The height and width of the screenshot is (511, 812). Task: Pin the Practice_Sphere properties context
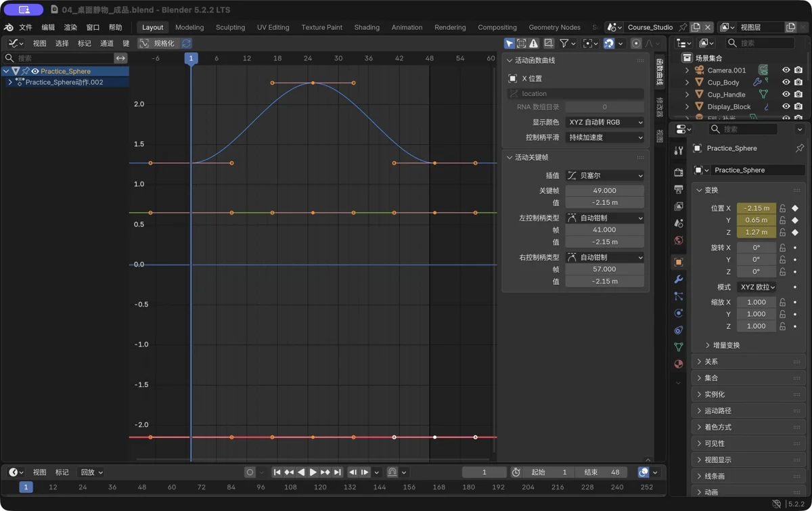800,148
